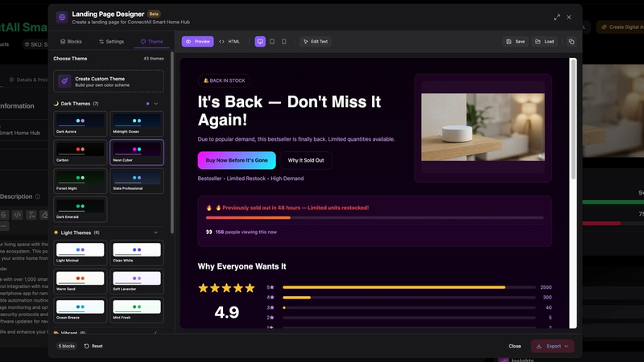Open the Blocks tab
Screen dimensions: 644x362
(71, 42)
